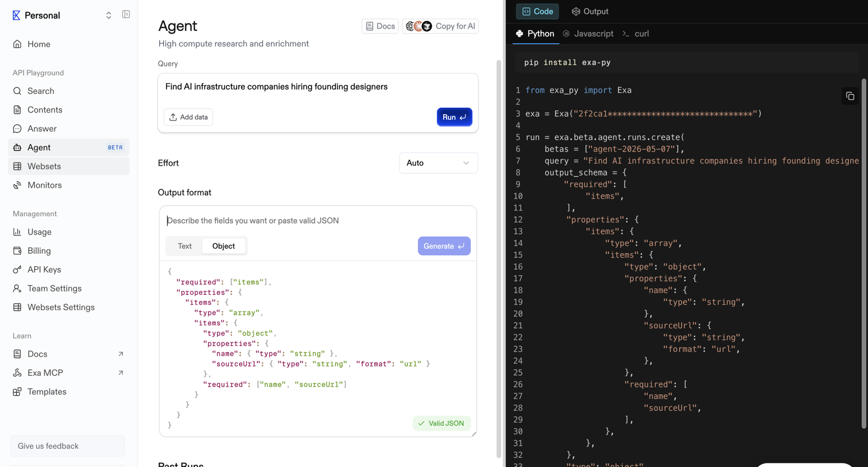Click the Valid JSON status badge

(441, 423)
